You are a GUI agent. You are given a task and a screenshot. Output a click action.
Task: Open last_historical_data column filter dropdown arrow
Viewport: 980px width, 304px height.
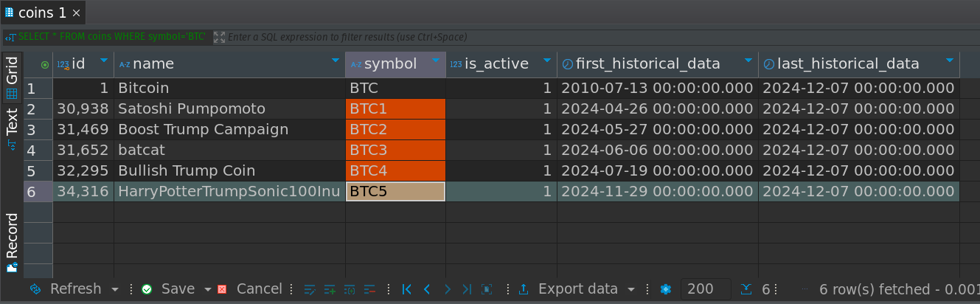tap(950, 61)
